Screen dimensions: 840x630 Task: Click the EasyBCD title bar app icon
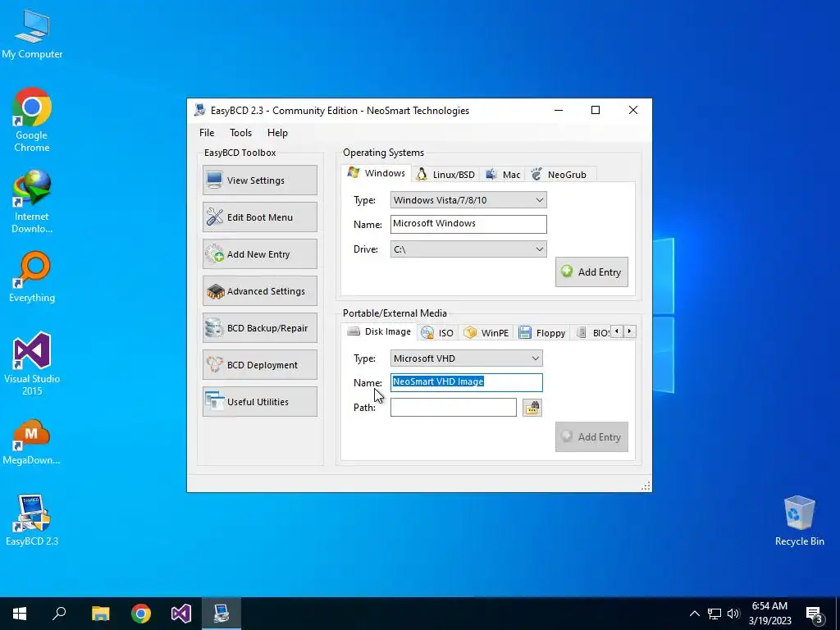click(x=200, y=111)
